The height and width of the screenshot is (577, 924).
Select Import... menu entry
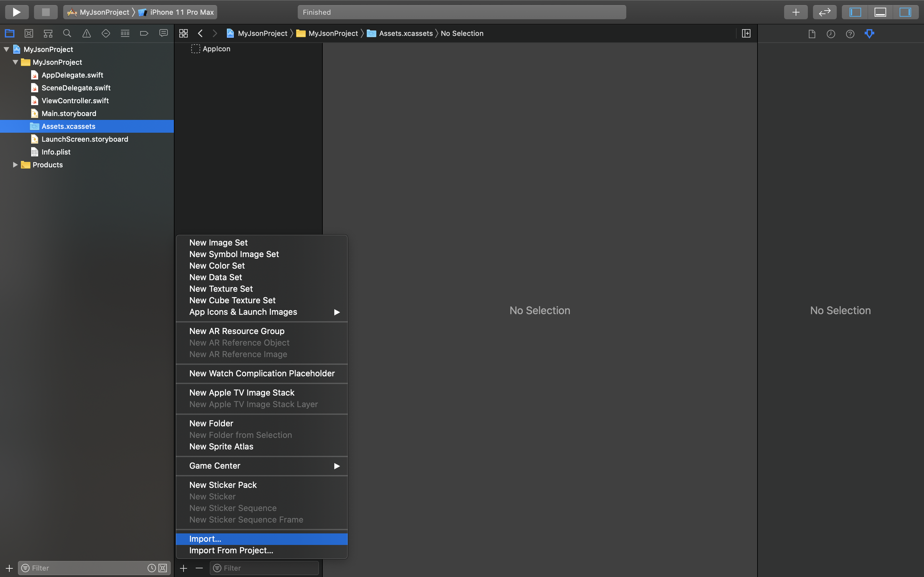pos(205,539)
